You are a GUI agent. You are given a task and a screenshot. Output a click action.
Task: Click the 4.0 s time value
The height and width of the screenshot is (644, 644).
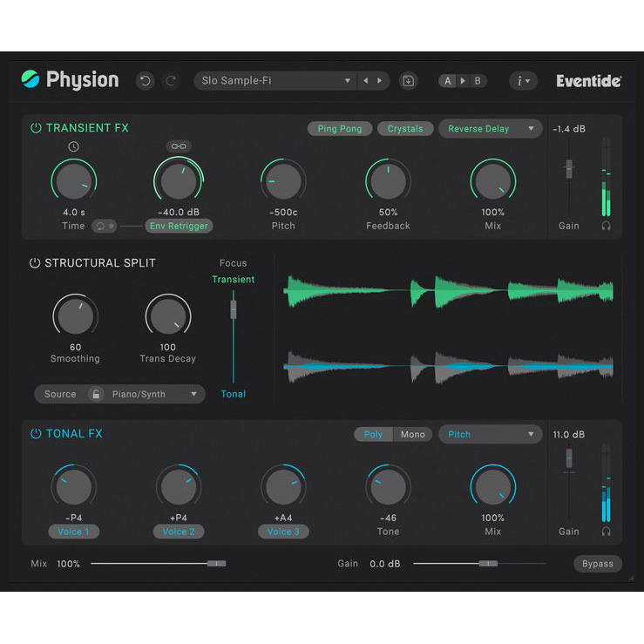tap(74, 213)
